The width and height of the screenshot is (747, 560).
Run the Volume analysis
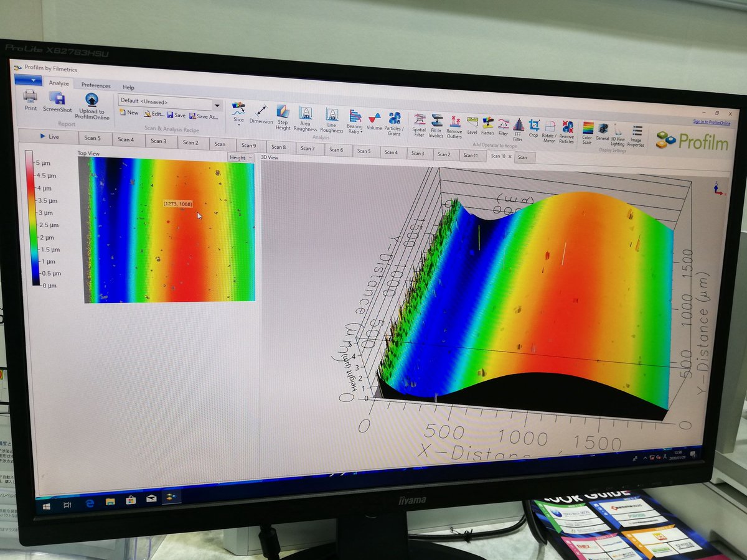point(374,121)
